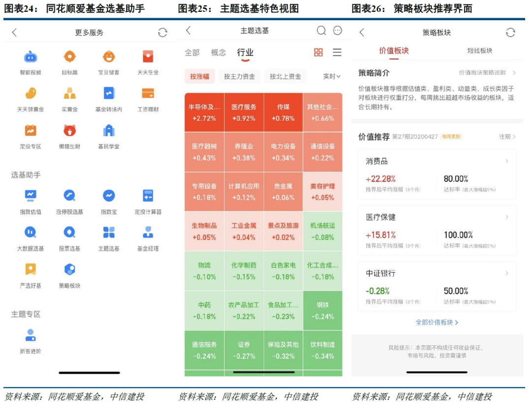Open the 机场航运 -0.08% tile
The image size is (532, 405).
pyautogui.click(x=323, y=231)
